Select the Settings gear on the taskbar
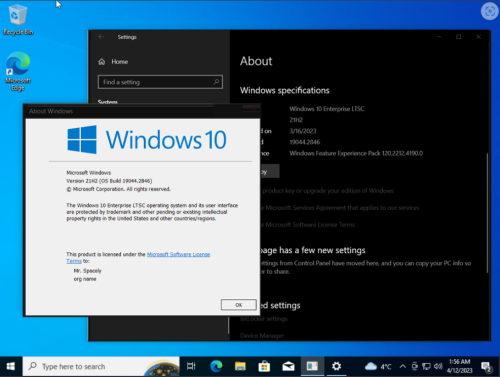500x377 pixels. point(336,366)
